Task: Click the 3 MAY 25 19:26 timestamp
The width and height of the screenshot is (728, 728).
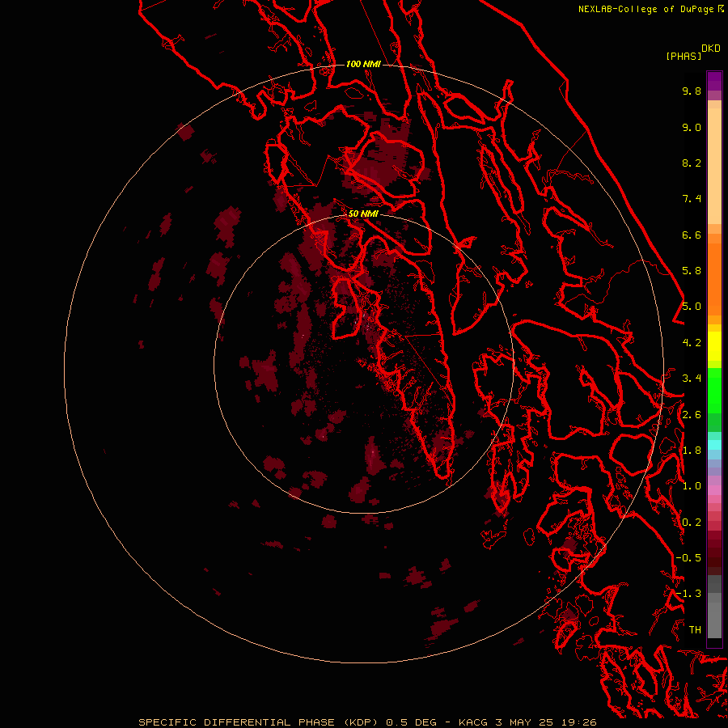Action: tap(546, 722)
